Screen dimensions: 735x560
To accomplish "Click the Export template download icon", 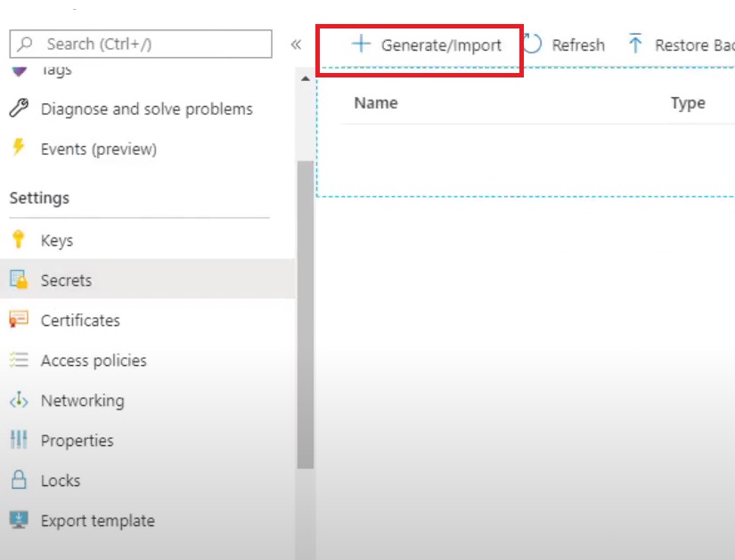I will coord(20,520).
